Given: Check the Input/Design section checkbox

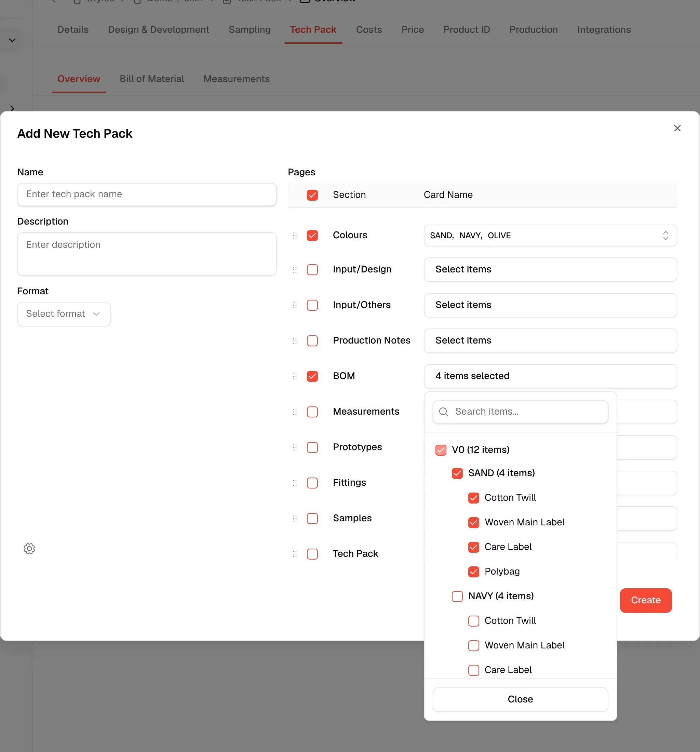Looking at the screenshot, I should 312,270.
